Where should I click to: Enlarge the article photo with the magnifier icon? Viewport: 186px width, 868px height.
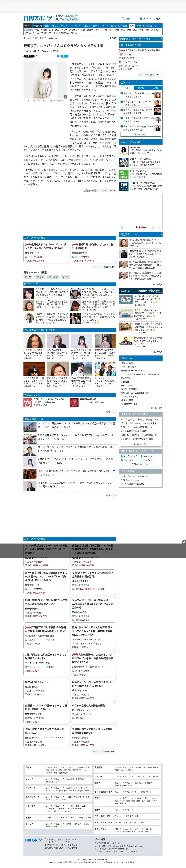click(x=65, y=97)
